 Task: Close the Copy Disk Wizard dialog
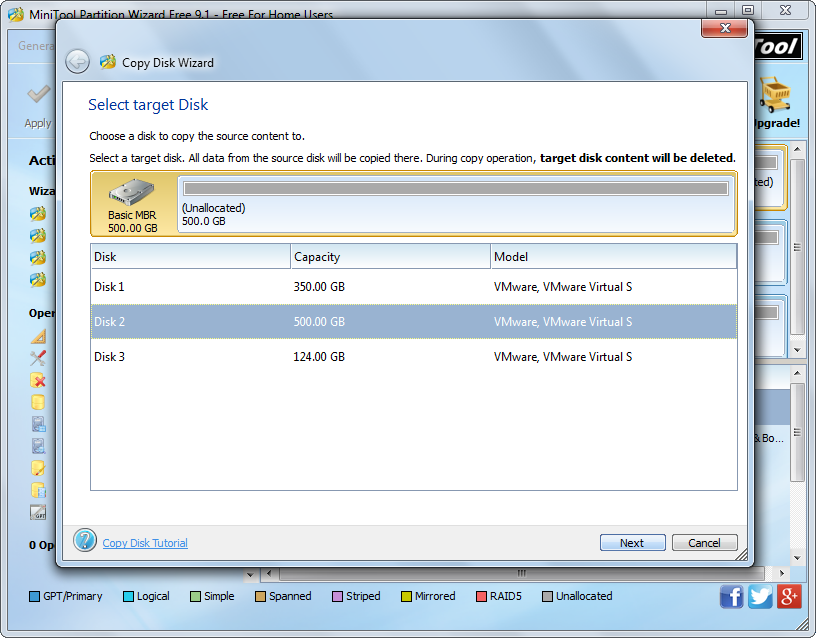coord(725,28)
